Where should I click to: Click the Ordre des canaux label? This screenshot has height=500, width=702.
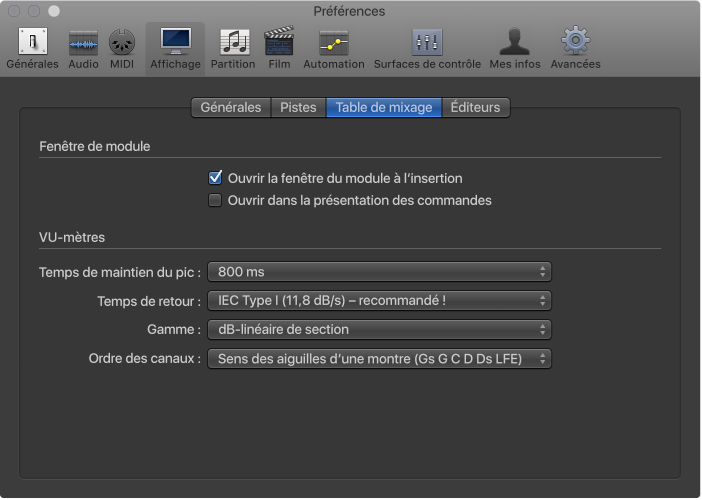pyautogui.click(x=145, y=359)
